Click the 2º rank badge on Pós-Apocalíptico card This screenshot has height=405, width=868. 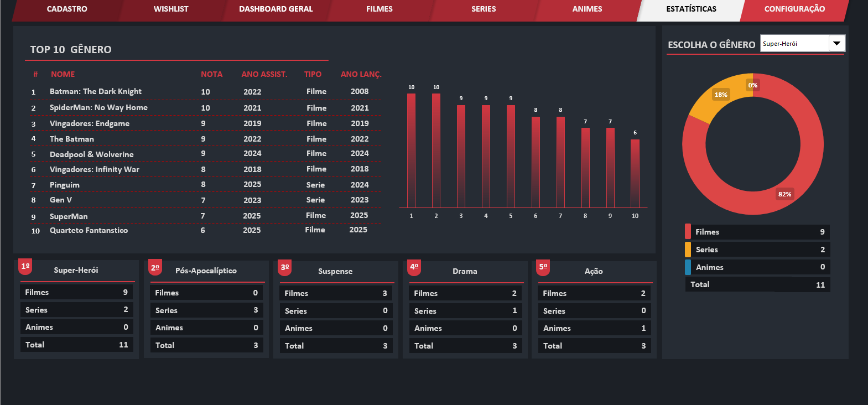point(155,267)
